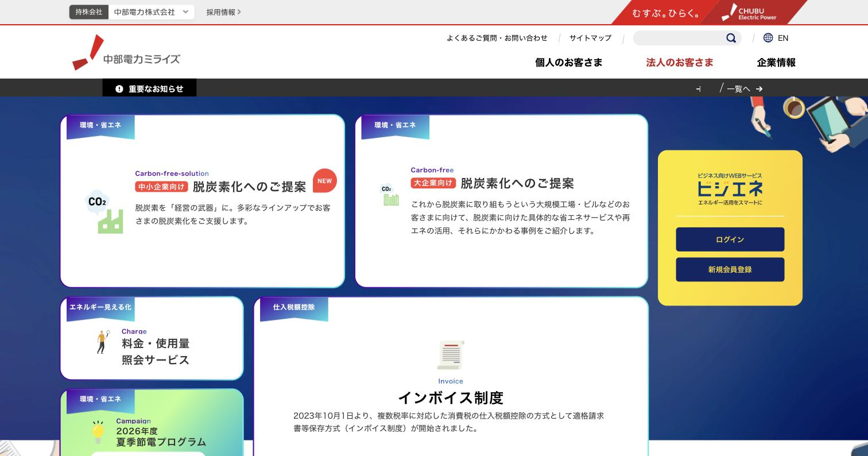Select the 企業情報 menu
Screen dimensions: 868x456
click(x=776, y=63)
